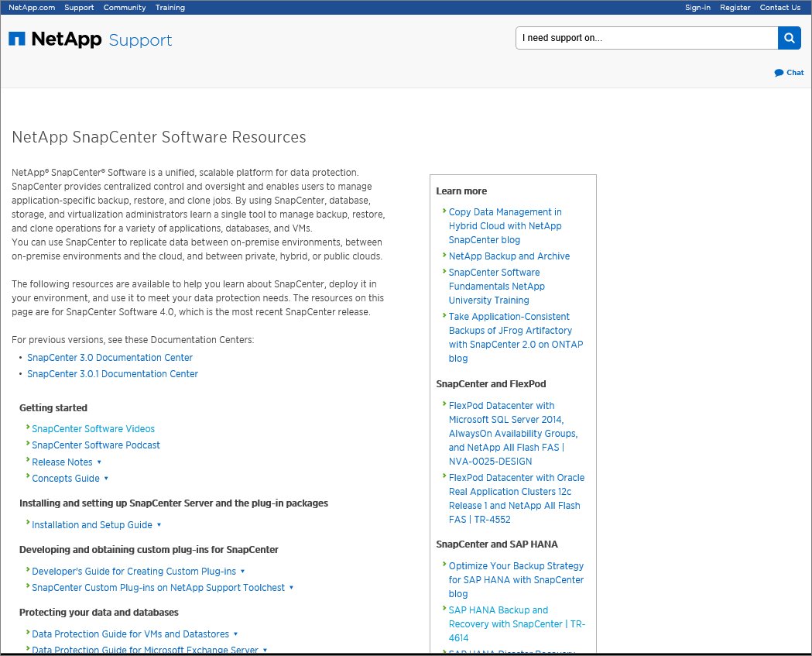Click 'Getting started' section heading
812x656 pixels.
point(53,408)
